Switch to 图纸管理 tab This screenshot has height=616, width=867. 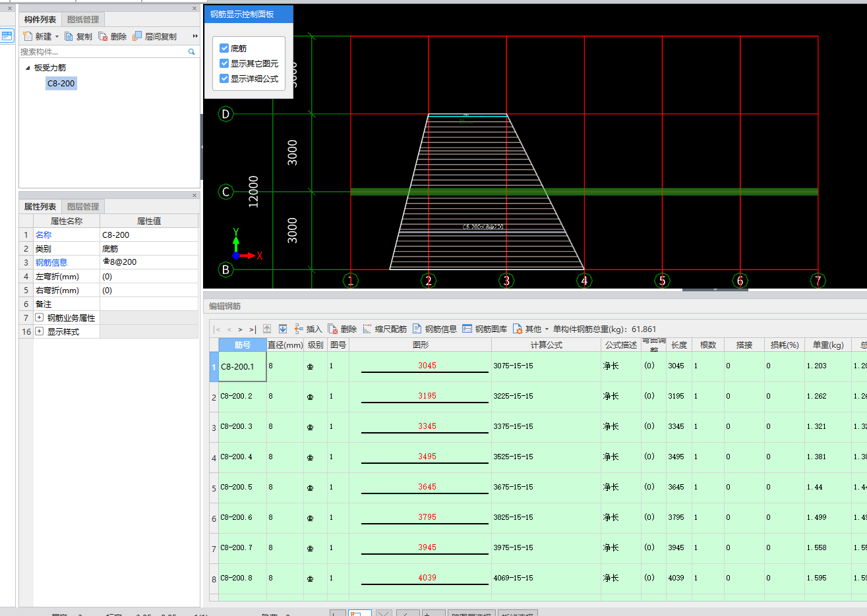(83, 20)
